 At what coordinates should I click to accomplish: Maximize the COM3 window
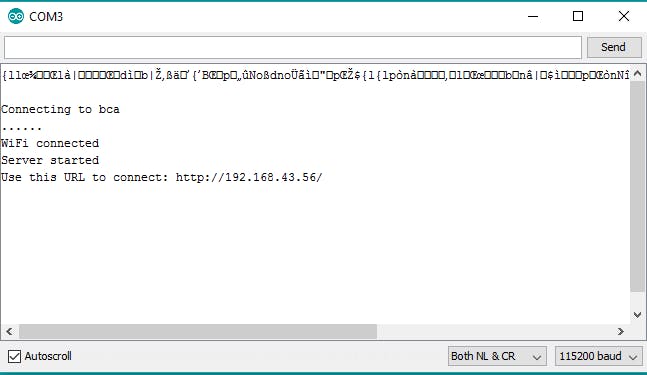pos(578,17)
